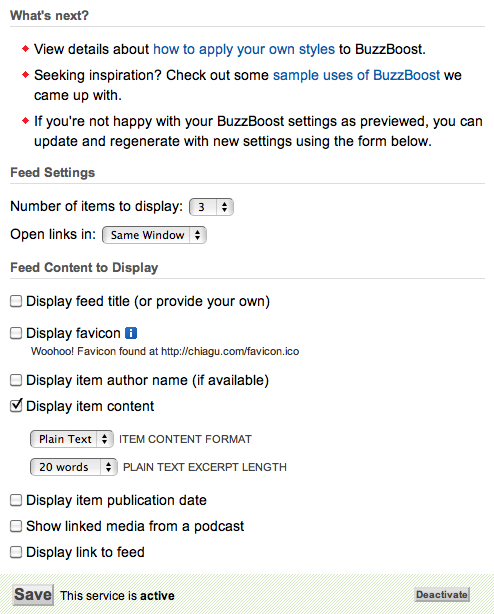
Task: Click the Display item content label text
Action: [x=90, y=406]
